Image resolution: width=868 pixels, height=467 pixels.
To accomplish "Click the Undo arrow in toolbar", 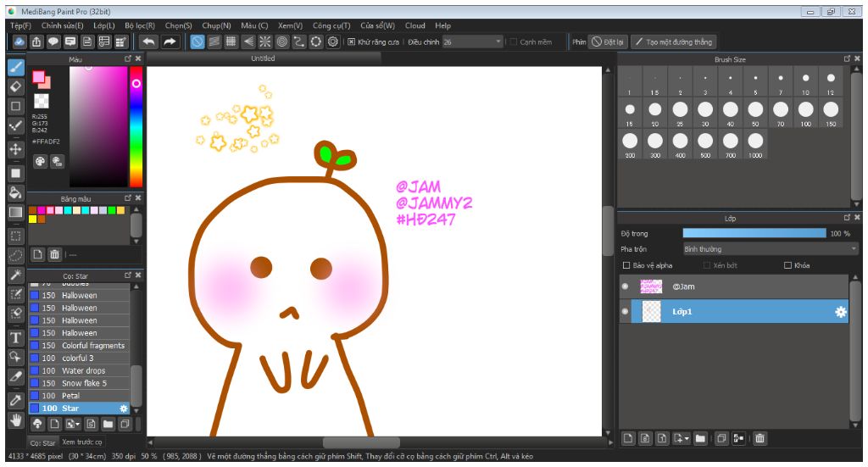I will tap(149, 42).
